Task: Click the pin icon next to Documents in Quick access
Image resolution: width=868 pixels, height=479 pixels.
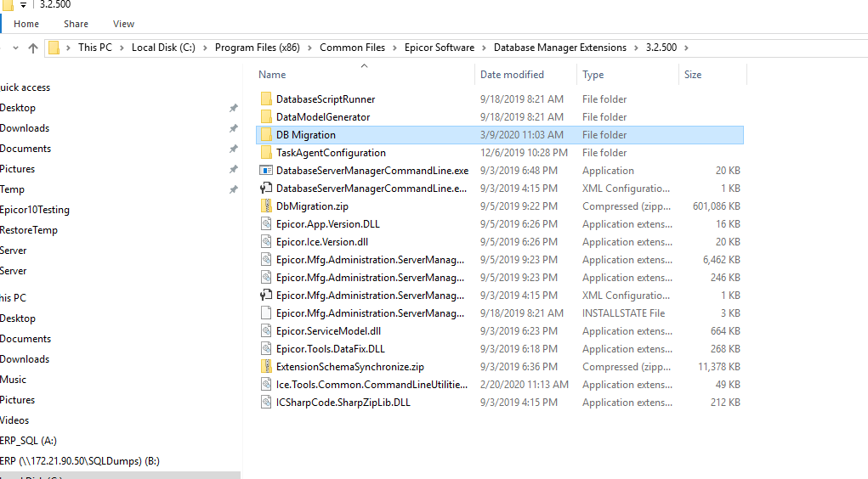Action: (x=234, y=149)
